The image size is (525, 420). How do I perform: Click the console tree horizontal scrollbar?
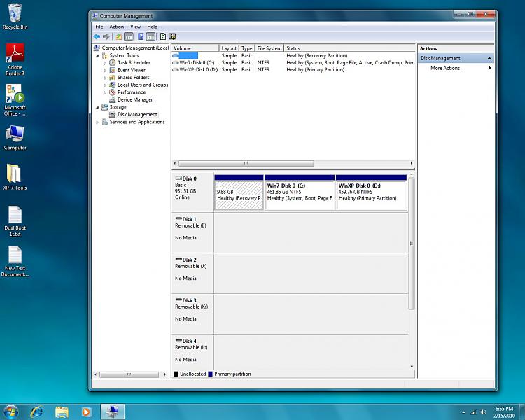pyautogui.click(x=129, y=374)
